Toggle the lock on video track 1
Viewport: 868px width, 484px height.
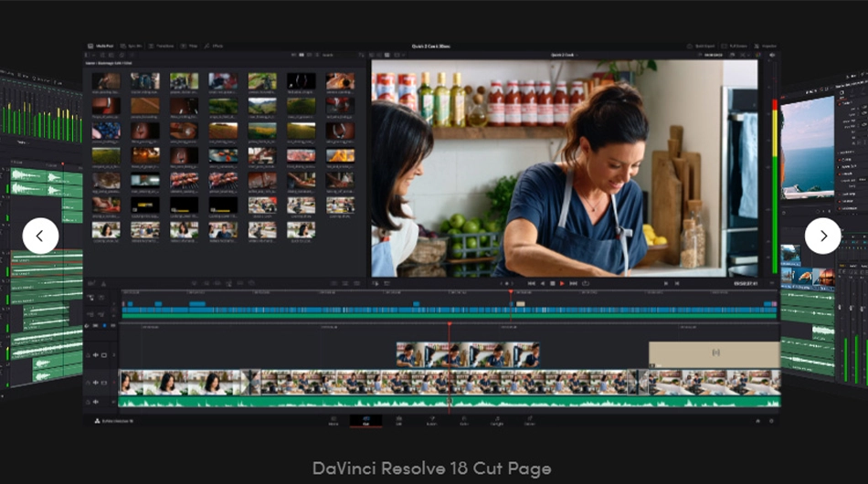pos(88,383)
